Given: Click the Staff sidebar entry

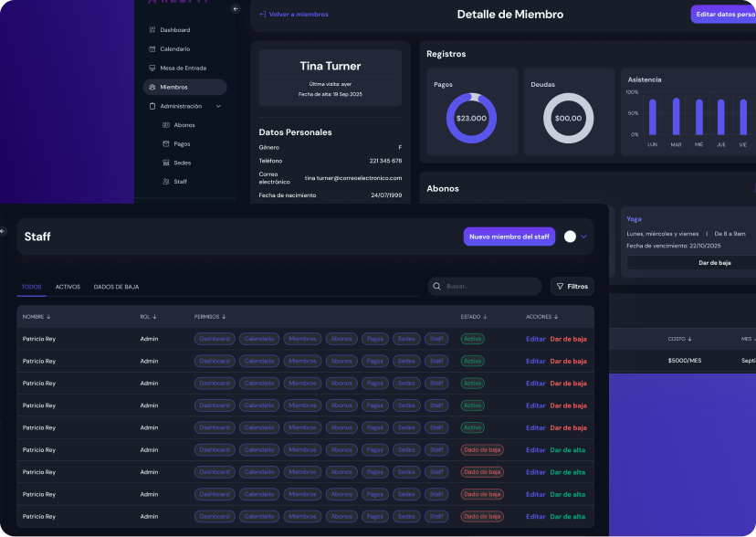Looking at the screenshot, I should (x=180, y=182).
